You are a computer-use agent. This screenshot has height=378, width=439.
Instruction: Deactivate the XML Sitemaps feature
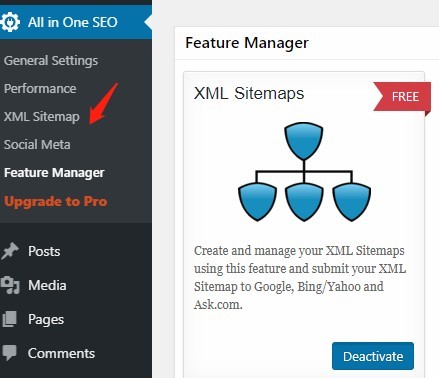(373, 356)
